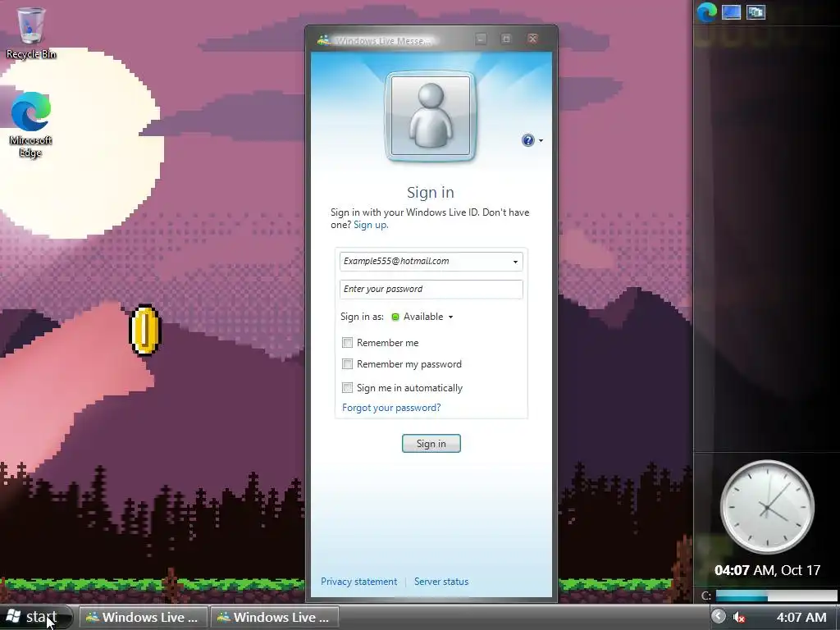840x630 pixels.
Task: Close the Messenger window
Action: [x=532, y=39]
